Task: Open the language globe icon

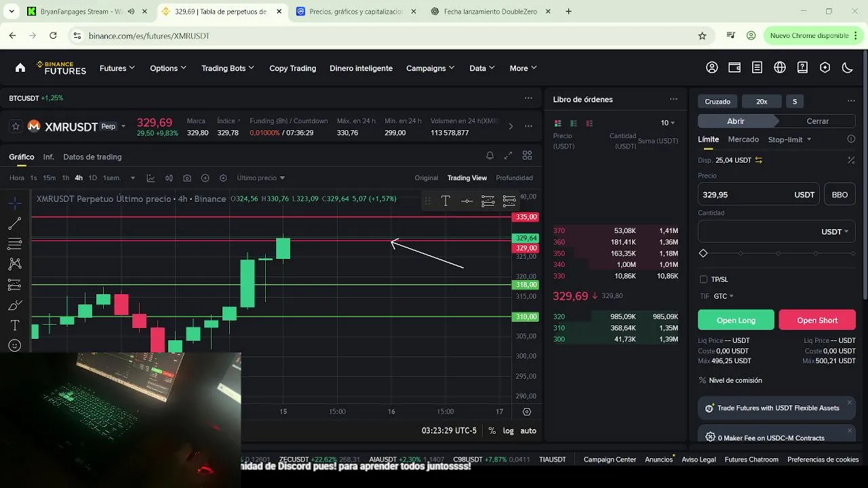Action: pos(780,68)
